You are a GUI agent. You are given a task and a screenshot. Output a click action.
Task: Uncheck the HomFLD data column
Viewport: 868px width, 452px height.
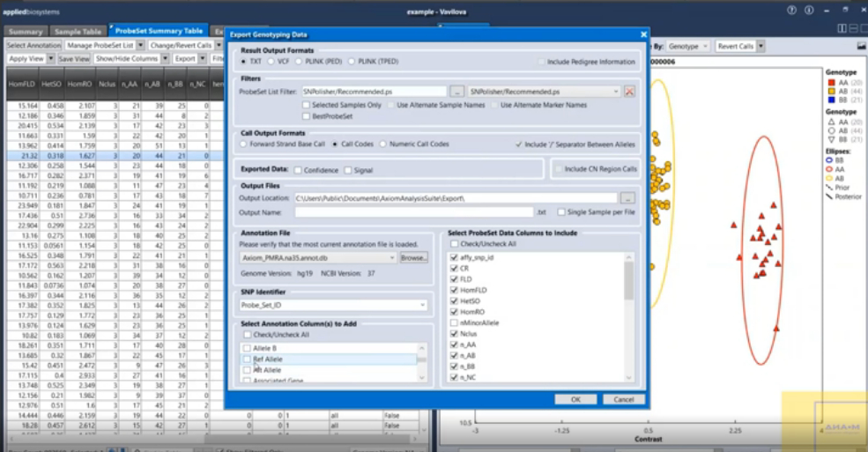click(454, 290)
